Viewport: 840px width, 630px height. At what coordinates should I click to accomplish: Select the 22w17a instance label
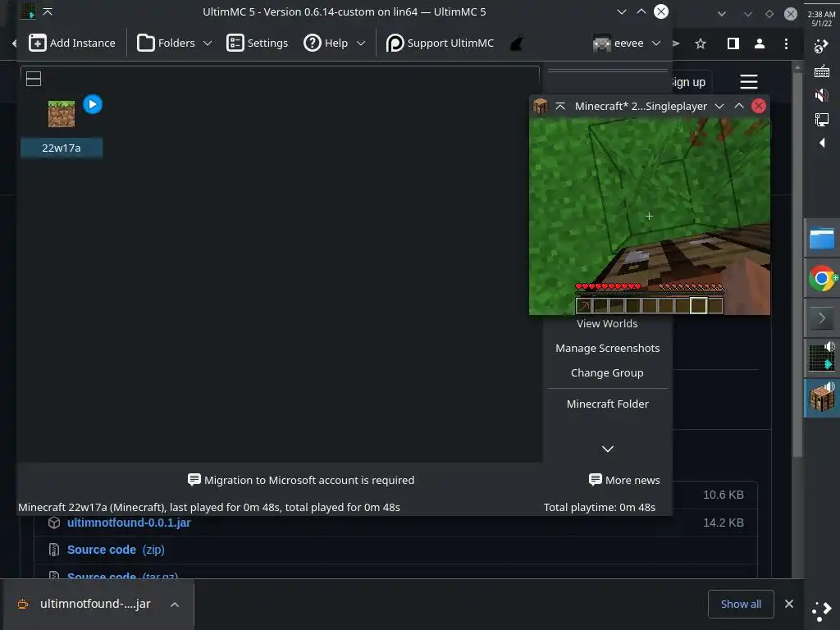(x=62, y=148)
